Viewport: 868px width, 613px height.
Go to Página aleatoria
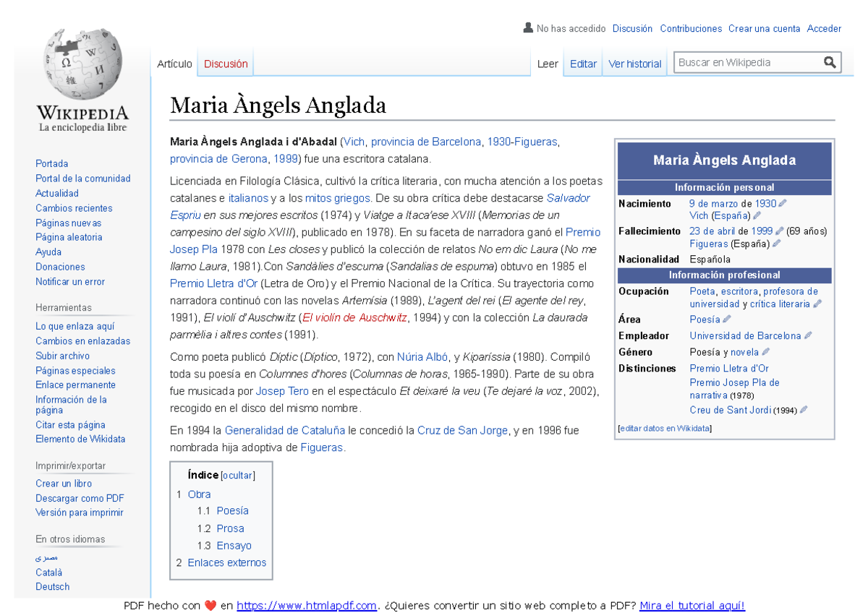(69, 237)
